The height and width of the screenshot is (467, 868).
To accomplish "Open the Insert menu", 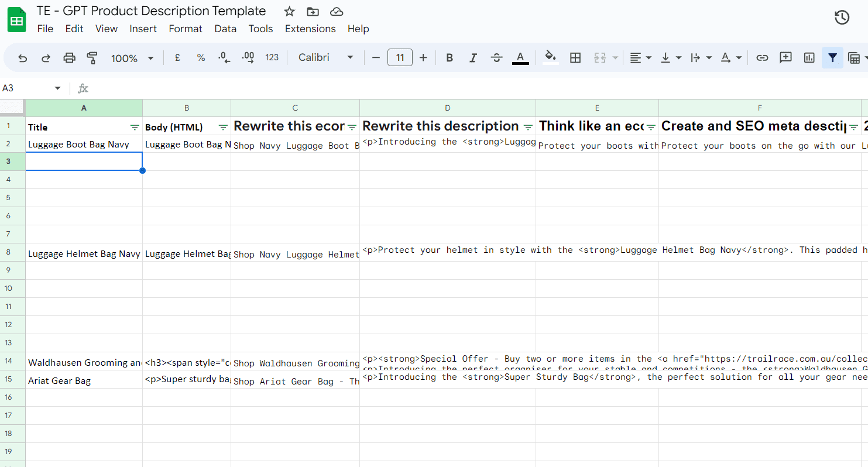I will point(143,29).
